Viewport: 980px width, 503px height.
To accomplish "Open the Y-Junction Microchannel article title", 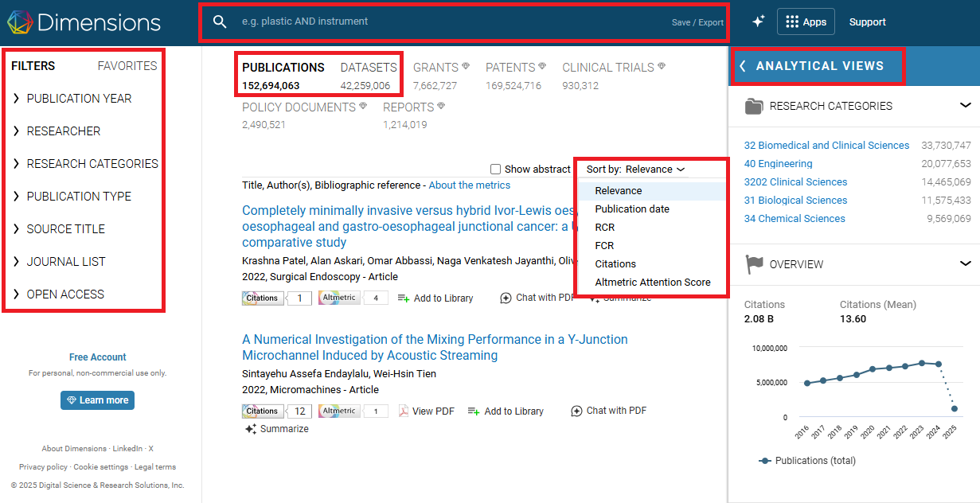I will (435, 348).
